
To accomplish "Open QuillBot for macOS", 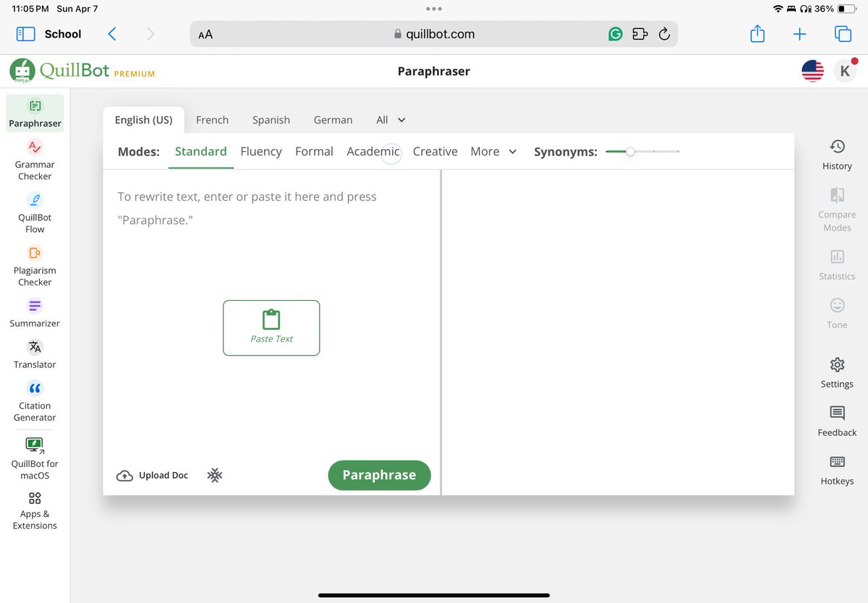I will click(35, 458).
